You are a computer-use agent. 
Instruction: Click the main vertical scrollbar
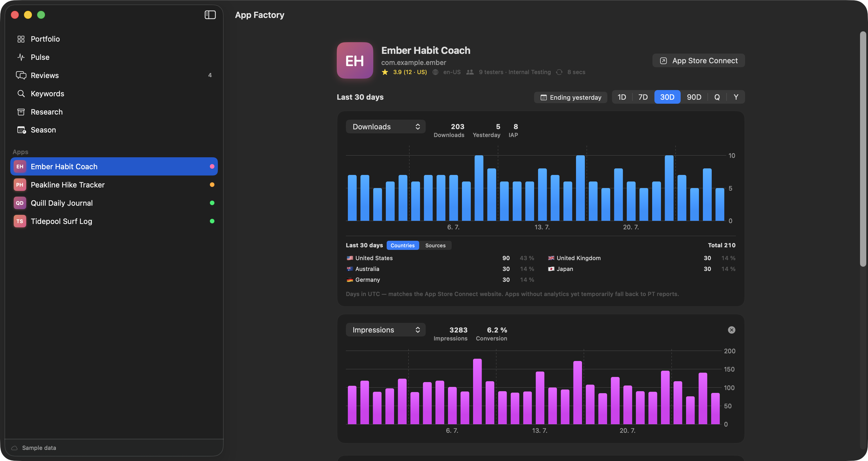coord(863,149)
